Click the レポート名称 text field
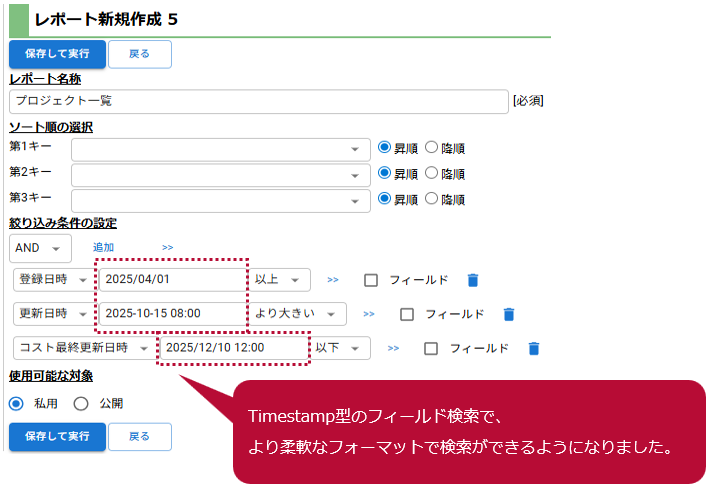The width and height of the screenshot is (714, 490). 259,101
